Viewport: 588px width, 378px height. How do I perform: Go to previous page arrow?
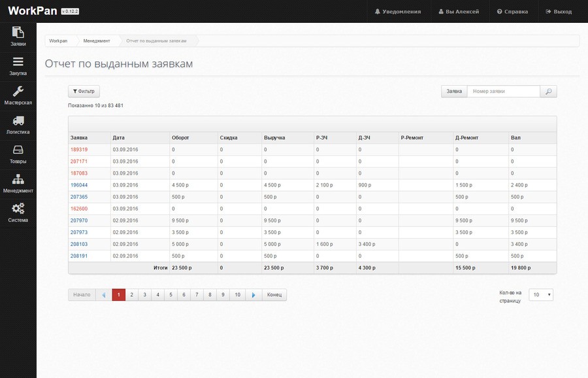104,295
